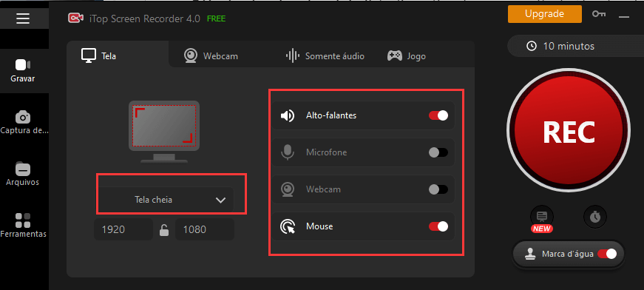The width and height of the screenshot is (644, 290).
Task: Click the clock icon beside 10 minutos
Action: (532, 46)
